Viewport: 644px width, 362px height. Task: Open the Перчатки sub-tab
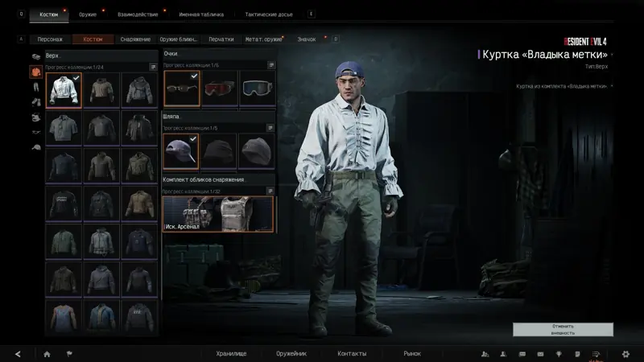(x=221, y=39)
